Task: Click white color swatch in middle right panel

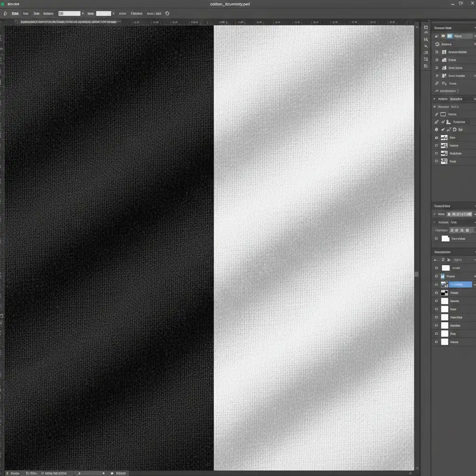Action: (445, 238)
